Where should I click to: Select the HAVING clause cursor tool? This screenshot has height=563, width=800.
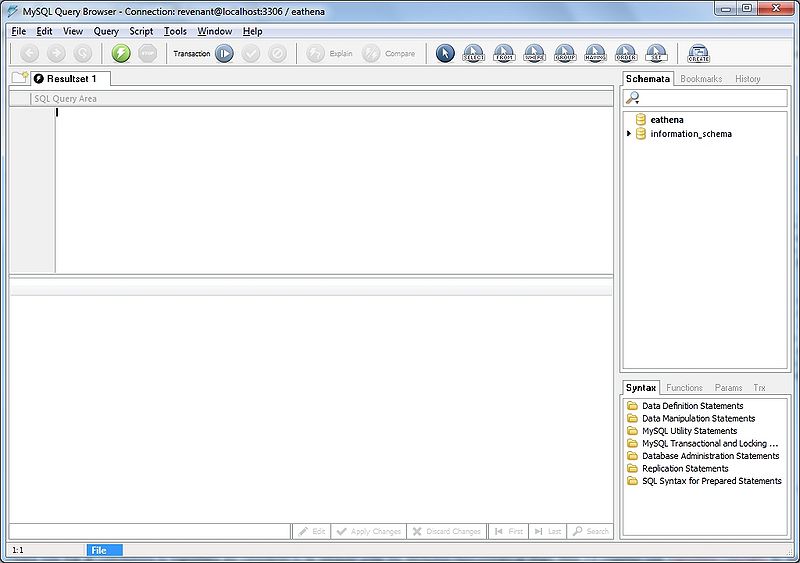[595, 53]
